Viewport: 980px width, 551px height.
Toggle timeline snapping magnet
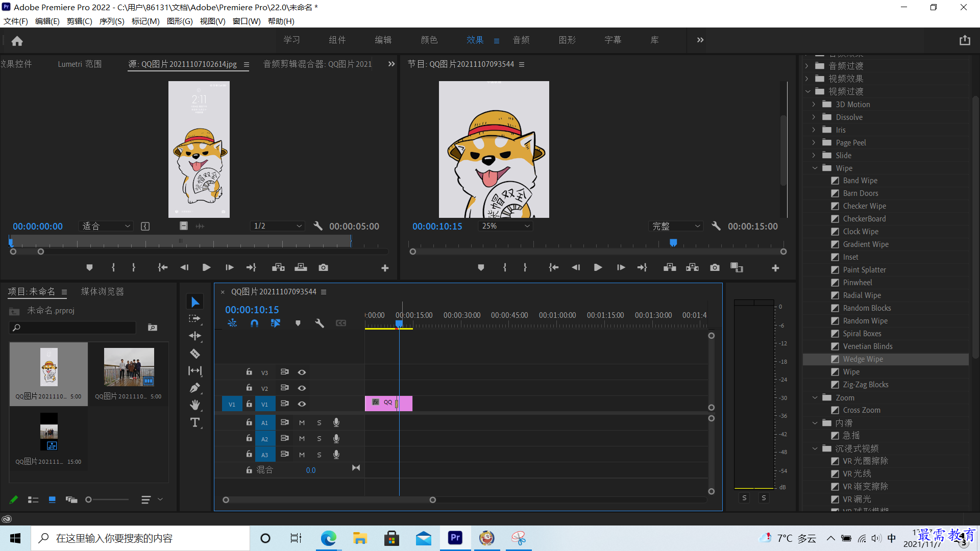pyautogui.click(x=254, y=323)
